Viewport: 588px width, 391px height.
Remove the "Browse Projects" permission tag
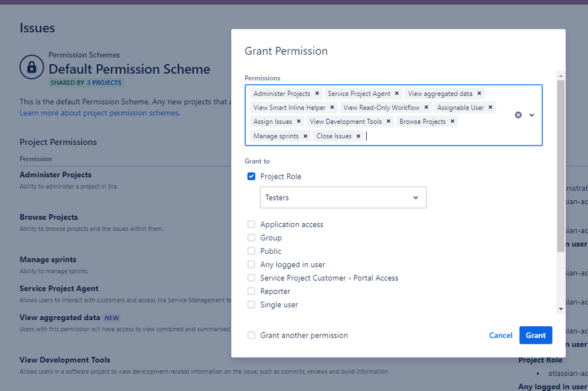[453, 121]
